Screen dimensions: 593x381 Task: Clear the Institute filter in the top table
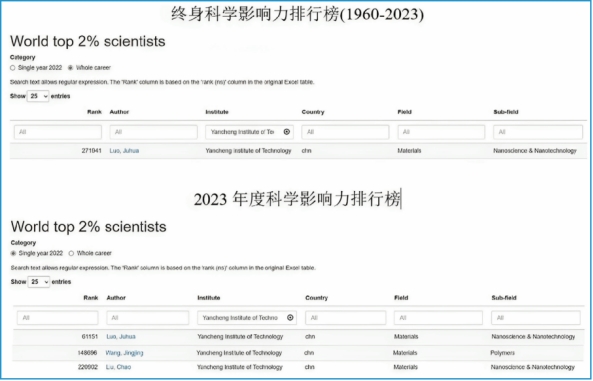(x=287, y=132)
